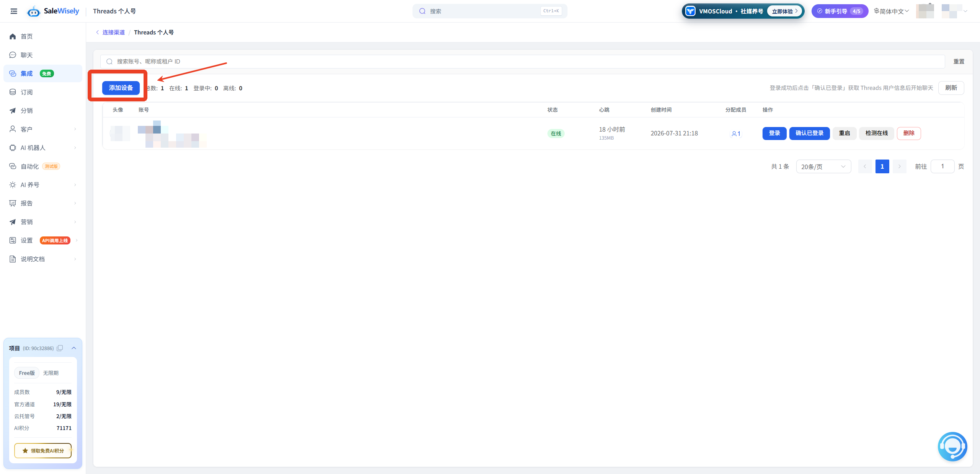Click the 确认已登录 button
Viewport: 980px width, 474px height.
click(809, 133)
